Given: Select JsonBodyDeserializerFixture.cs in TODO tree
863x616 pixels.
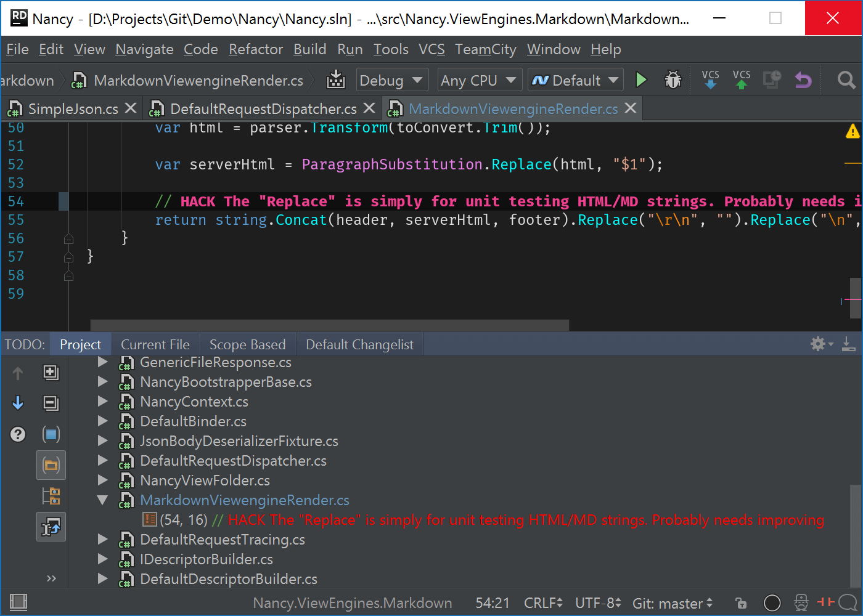Looking at the screenshot, I should tap(239, 441).
